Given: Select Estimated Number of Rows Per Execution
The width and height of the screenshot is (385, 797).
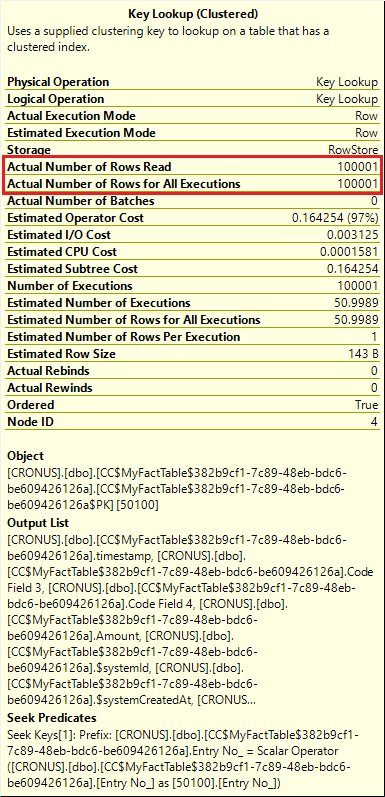Looking at the screenshot, I should (x=124, y=337).
